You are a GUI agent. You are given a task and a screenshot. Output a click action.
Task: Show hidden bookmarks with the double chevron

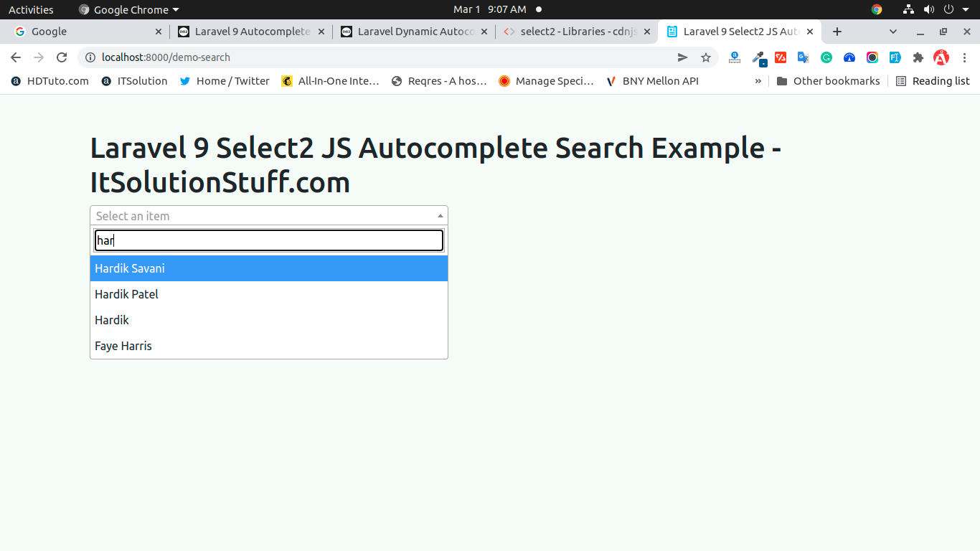click(758, 81)
